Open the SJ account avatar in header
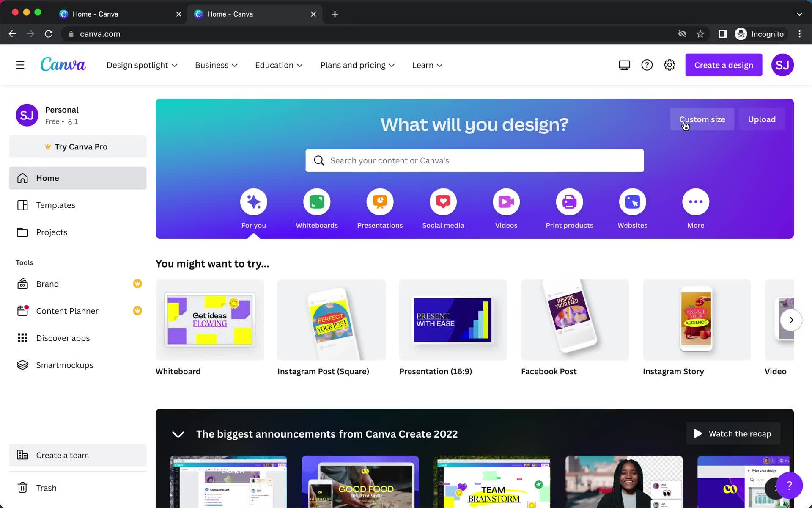Screen dimensions: 812x508 click(782, 65)
